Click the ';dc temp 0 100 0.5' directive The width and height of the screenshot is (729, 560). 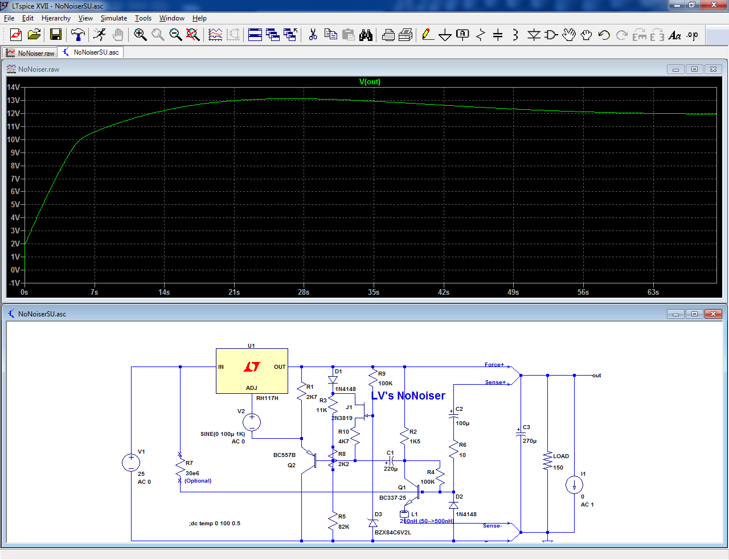pyautogui.click(x=215, y=524)
